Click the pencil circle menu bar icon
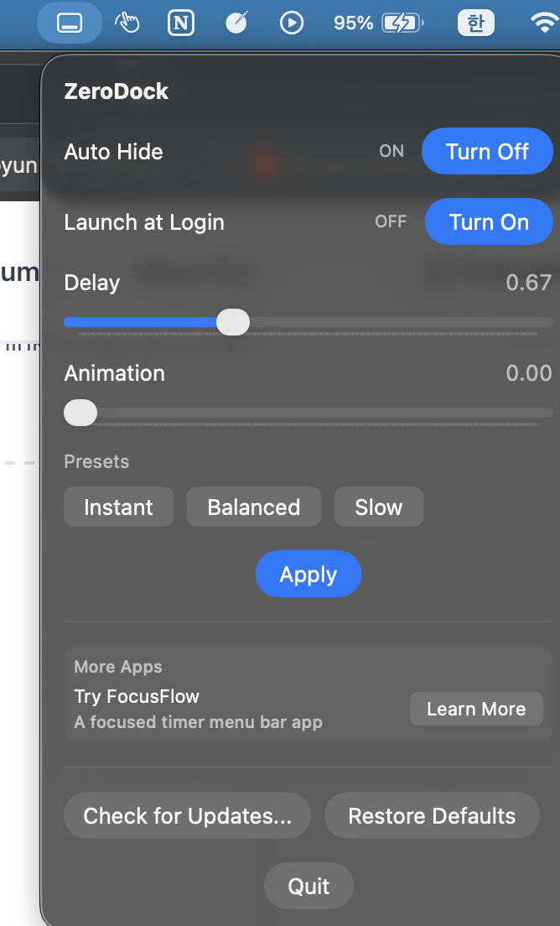Viewport: 560px width, 926px height. click(236, 23)
